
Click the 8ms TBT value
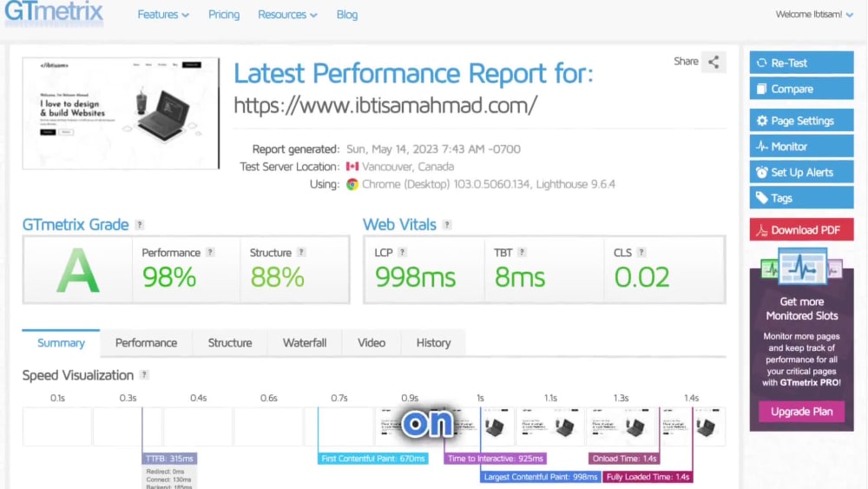pyautogui.click(x=519, y=277)
